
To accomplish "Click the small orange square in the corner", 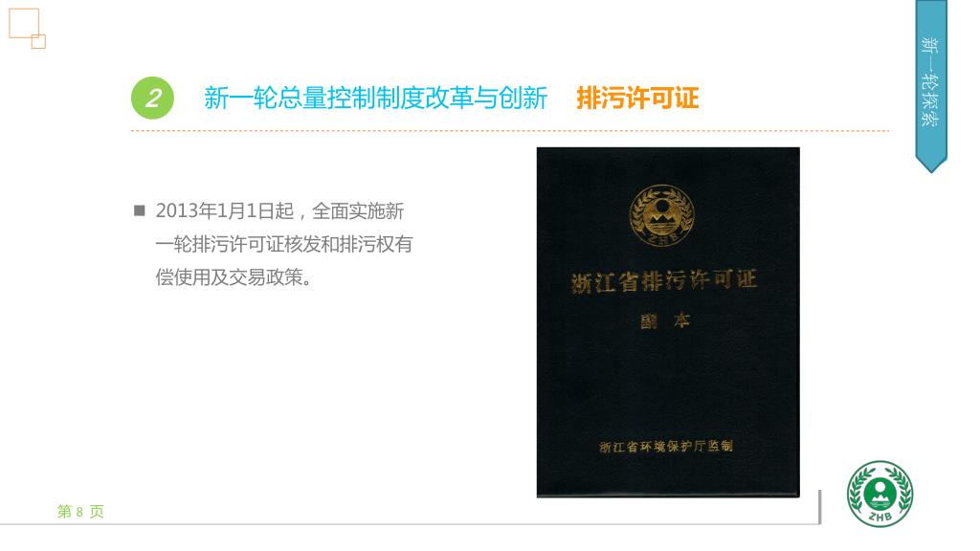I will pos(38,41).
